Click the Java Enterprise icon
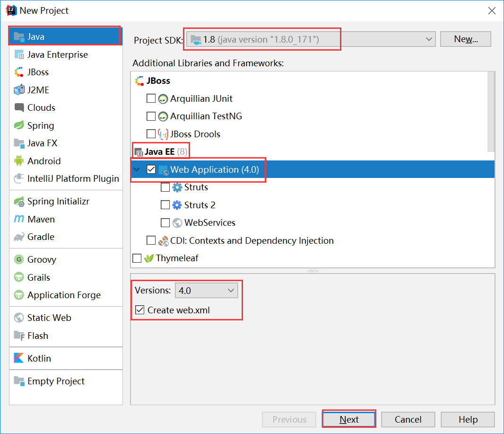The height and width of the screenshot is (434, 504). tap(19, 55)
